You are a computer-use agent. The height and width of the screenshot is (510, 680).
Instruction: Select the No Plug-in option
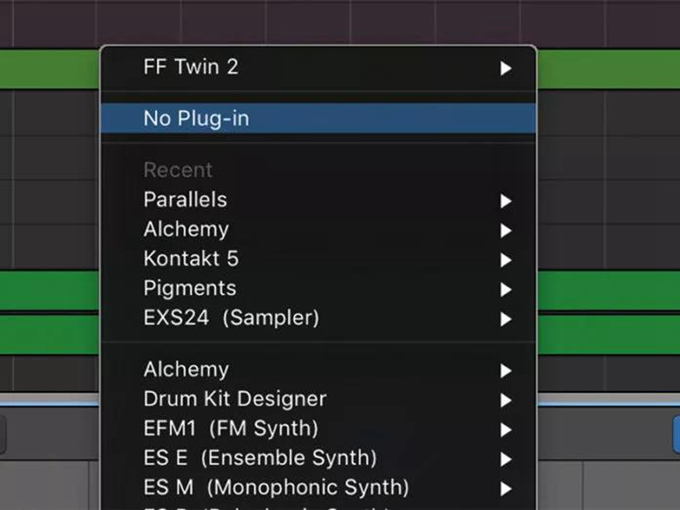click(319, 118)
